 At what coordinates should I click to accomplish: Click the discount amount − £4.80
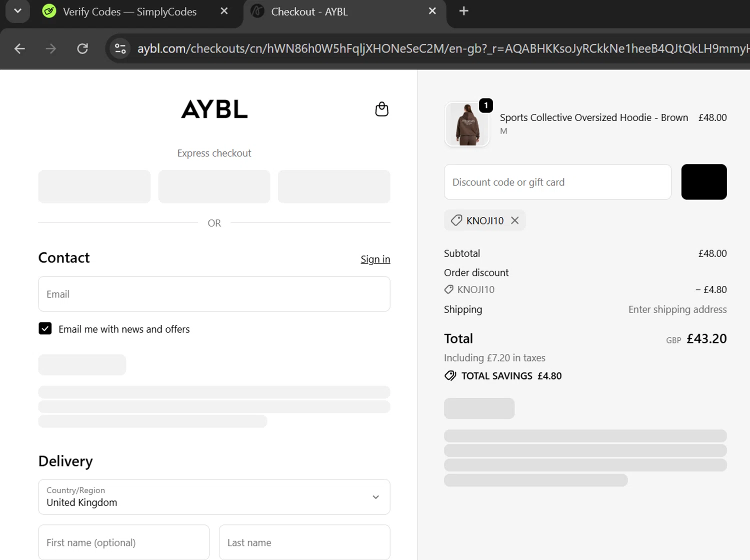[x=711, y=289]
